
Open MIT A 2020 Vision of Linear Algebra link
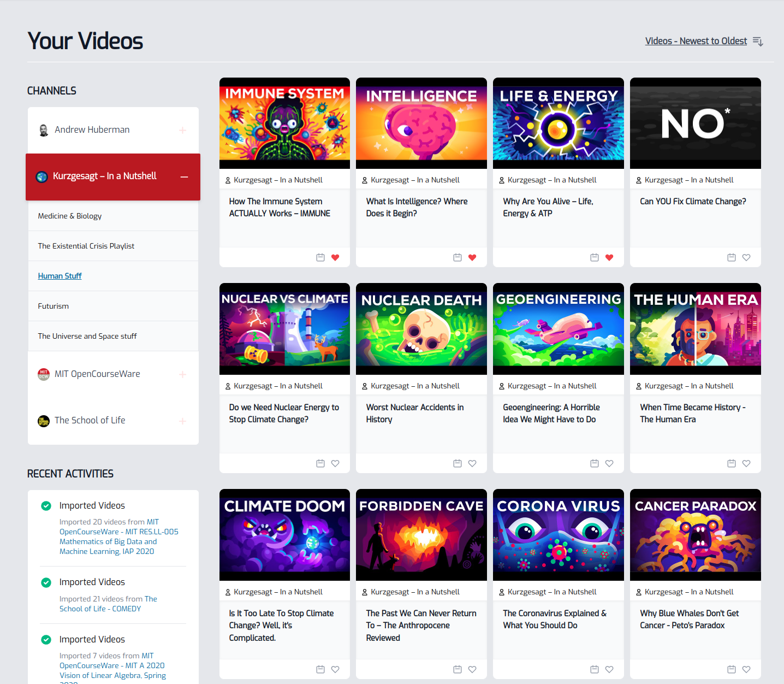point(113,670)
